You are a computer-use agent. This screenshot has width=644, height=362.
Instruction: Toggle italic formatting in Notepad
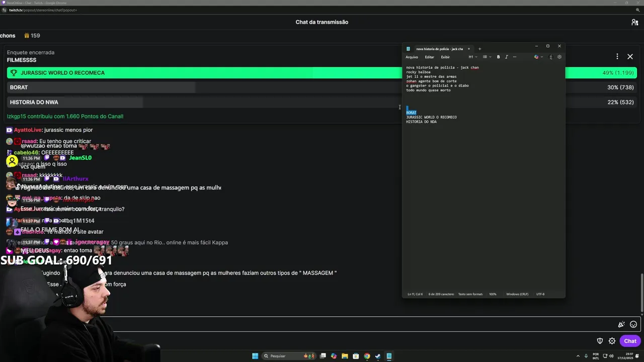(x=506, y=57)
